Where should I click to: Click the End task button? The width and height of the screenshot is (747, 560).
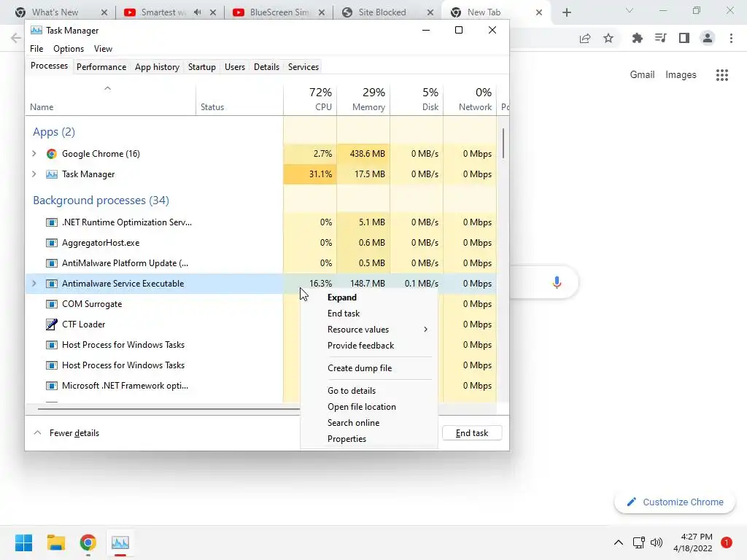tap(472, 433)
